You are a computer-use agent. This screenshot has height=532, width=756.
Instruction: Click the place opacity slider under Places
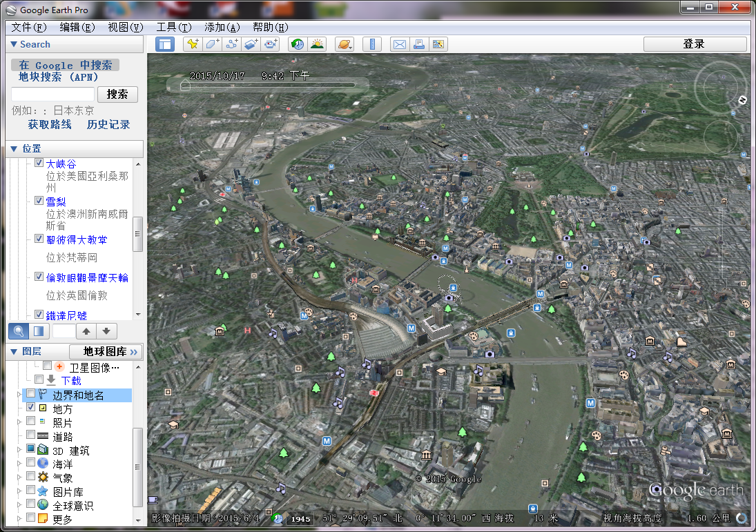(x=64, y=331)
